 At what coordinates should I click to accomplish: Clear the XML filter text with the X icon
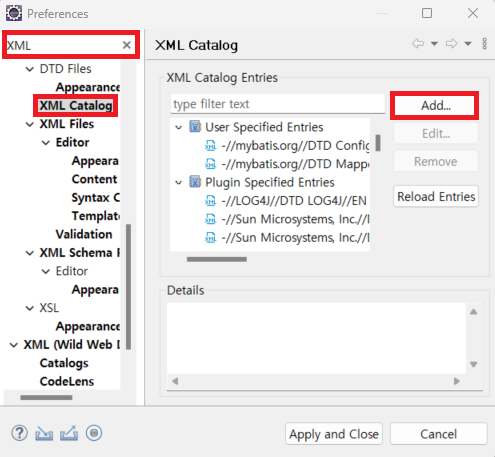point(127,45)
